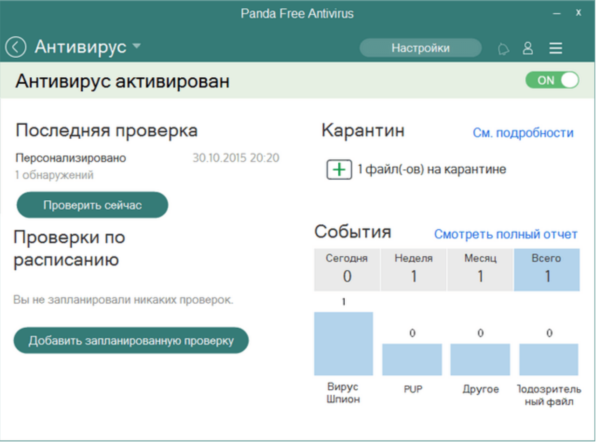The height and width of the screenshot is (447, 600).
Task: Click the Персонализировано scan label
Action: [x=71, y=158]
